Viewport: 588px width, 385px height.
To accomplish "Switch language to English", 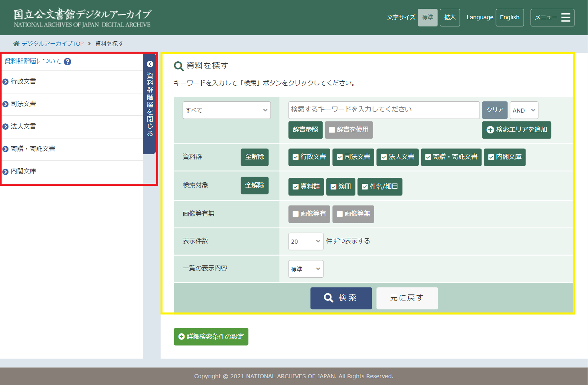I will 510,18.
